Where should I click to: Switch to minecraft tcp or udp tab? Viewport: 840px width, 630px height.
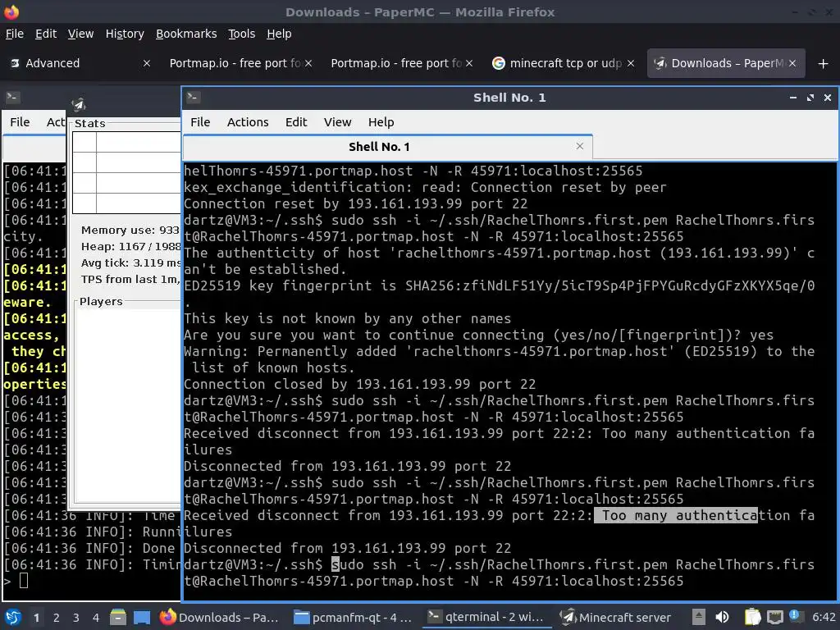tap(563, 63)
